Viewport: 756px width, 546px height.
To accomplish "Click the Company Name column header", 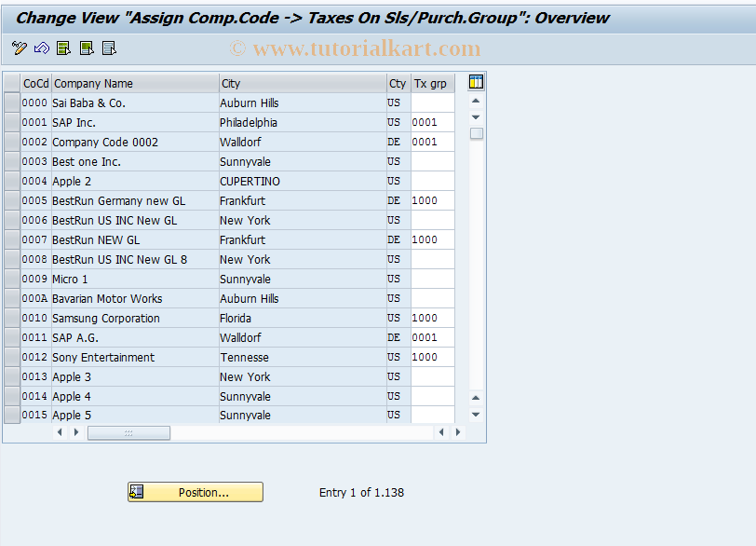I will tap(136, 84).
